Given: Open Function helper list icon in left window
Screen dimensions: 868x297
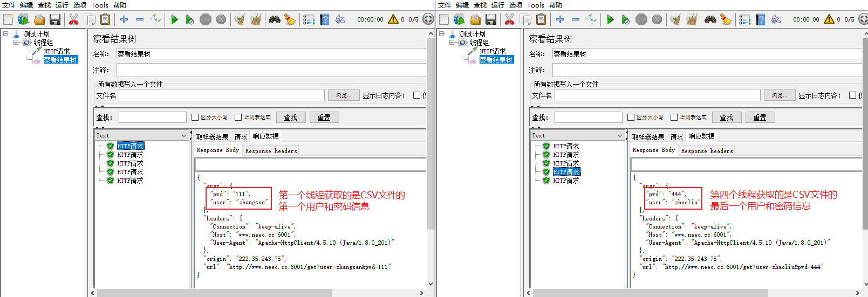Looking at the screenshot, I should (x=309, y=19).
